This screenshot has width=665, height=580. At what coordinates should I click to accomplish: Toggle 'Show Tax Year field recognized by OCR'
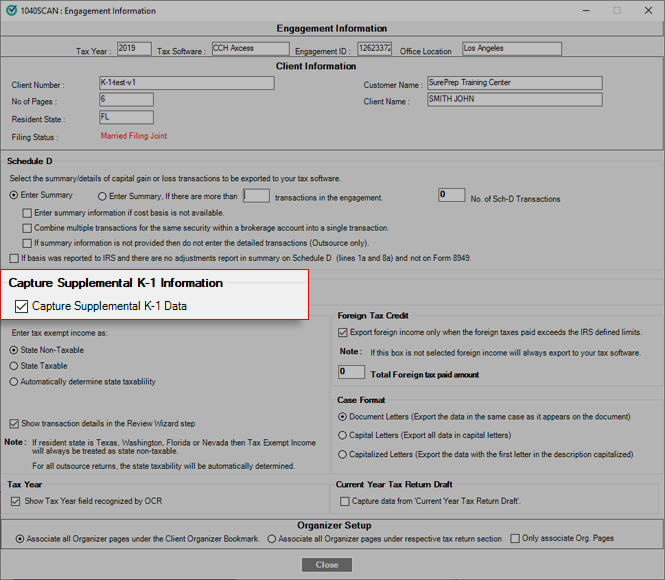click(x=16, y=502)
